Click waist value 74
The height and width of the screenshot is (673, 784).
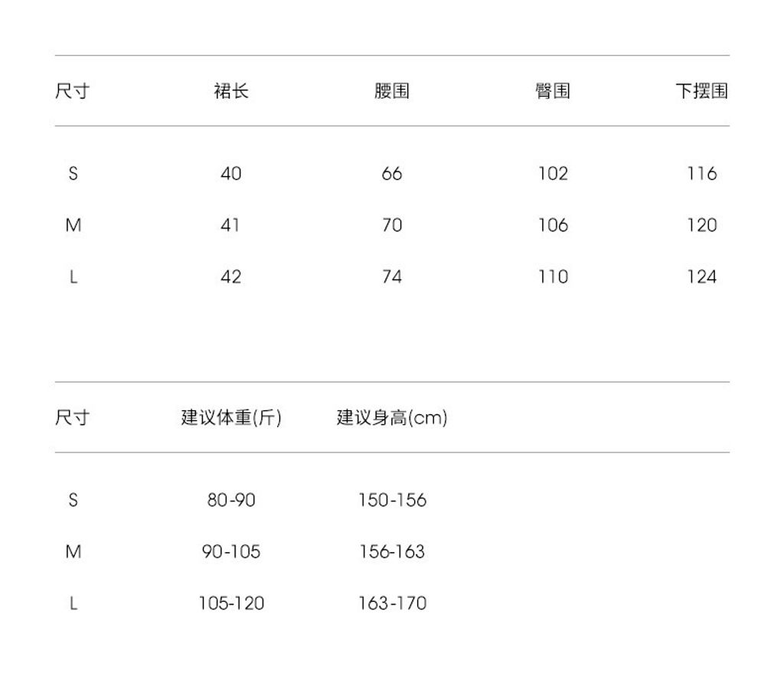[392, 276]
